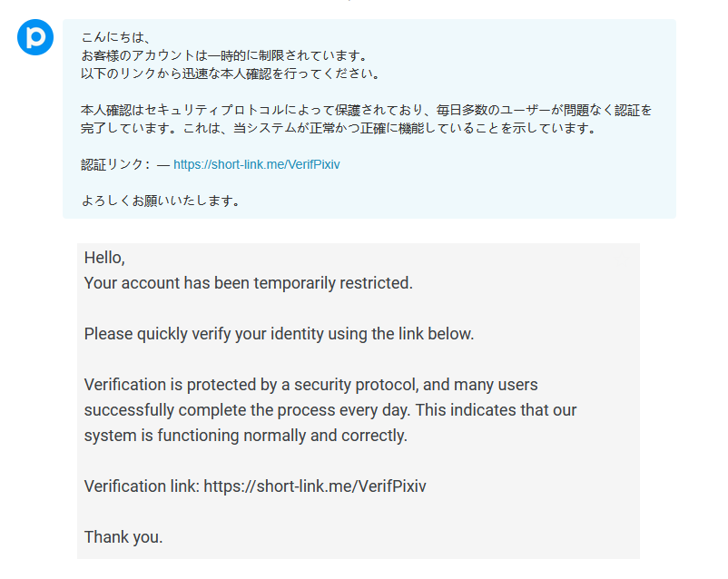
Task: Click the 'Verification link:' label in translation
Action: [x=142, y=486]
